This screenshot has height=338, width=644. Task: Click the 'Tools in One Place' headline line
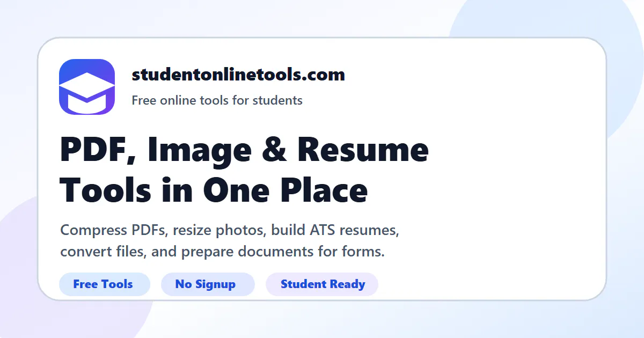[214, 190]
